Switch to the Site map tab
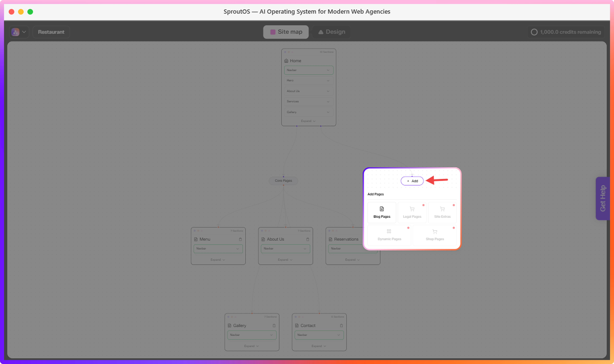Viewport: 614px width, 364px height. (286, 32)
